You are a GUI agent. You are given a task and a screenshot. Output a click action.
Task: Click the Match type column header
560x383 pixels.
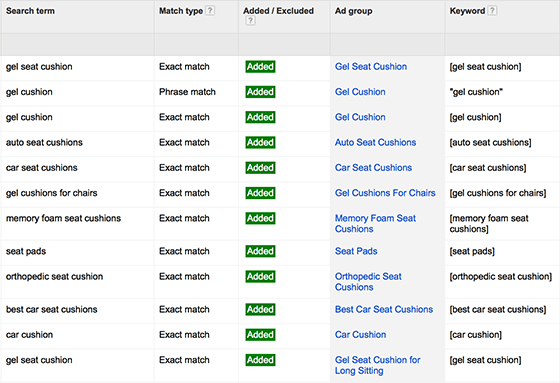[181, 11]
